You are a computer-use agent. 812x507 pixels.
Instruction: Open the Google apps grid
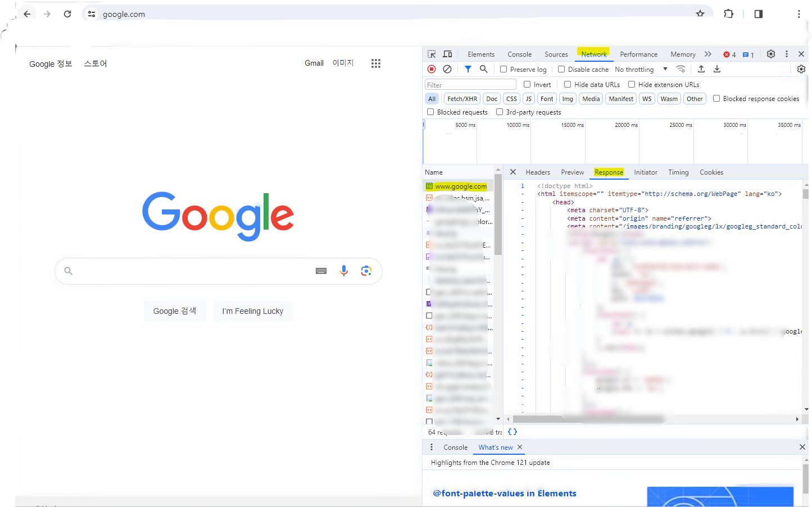(376, 63)
